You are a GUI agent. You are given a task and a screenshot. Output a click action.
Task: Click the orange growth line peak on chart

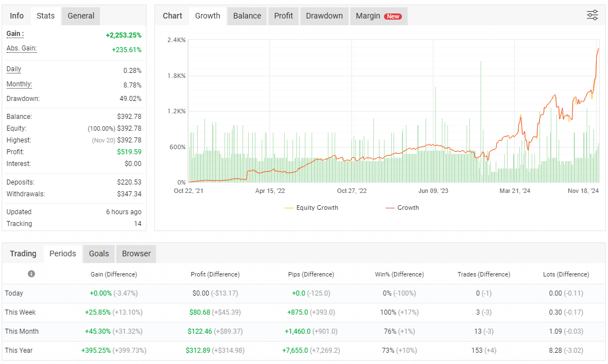coord(598,48)
